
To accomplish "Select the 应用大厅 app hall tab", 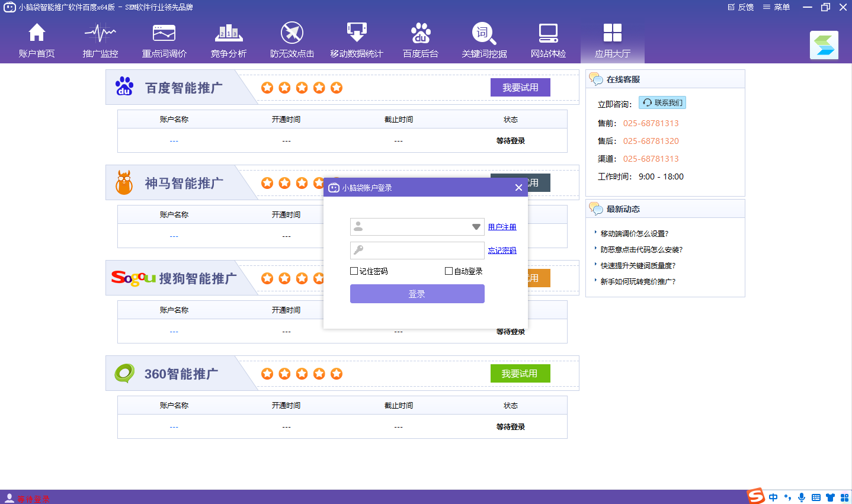I will 613,41.
